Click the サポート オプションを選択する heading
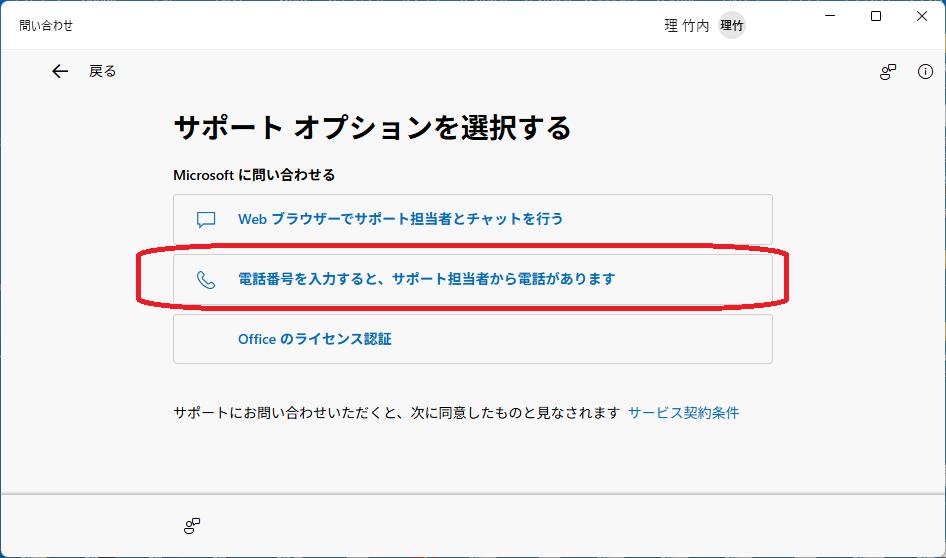The width and height of the screenshot is (946, 558). pyautogui.click(x=372, y=128)
